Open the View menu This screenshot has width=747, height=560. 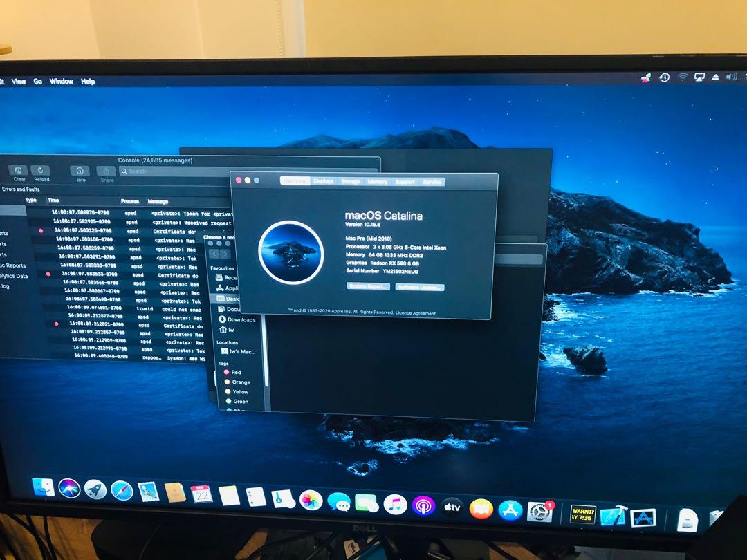coord(19,82)
